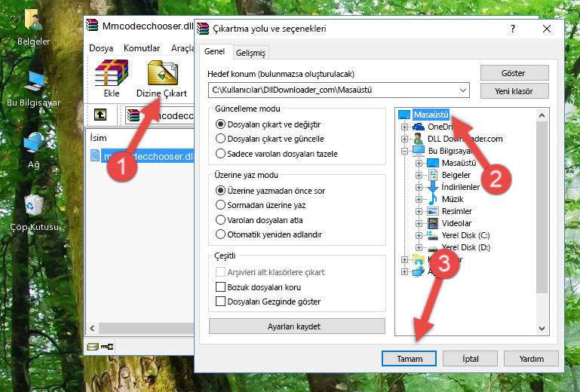The height and width of the screenshot is (392, 580).
Task: Click the Yardım button
Action: 531,359
